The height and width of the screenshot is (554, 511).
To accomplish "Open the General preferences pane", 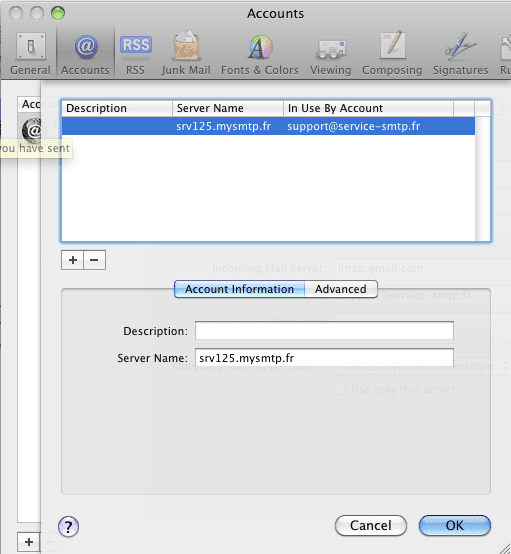I will click(30, 53).
